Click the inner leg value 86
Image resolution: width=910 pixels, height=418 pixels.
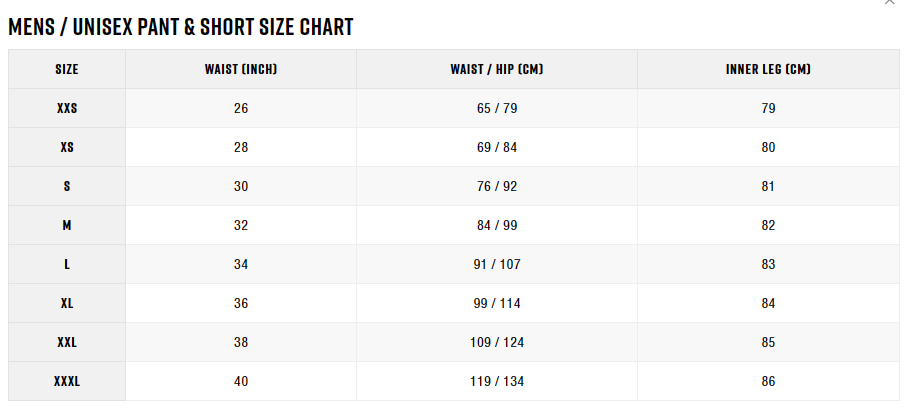tap(768, 381)
